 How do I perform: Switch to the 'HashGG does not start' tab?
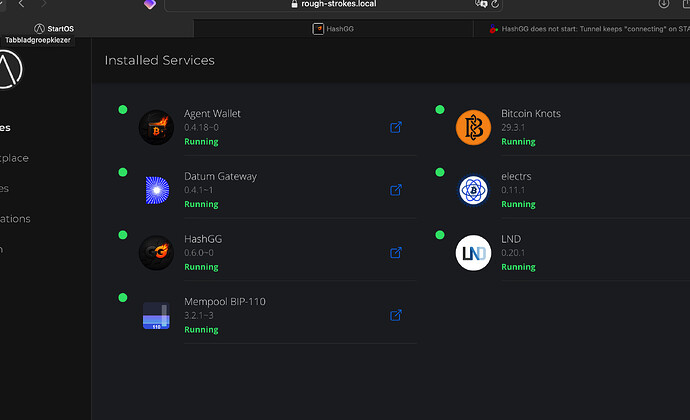coord(582,29)
